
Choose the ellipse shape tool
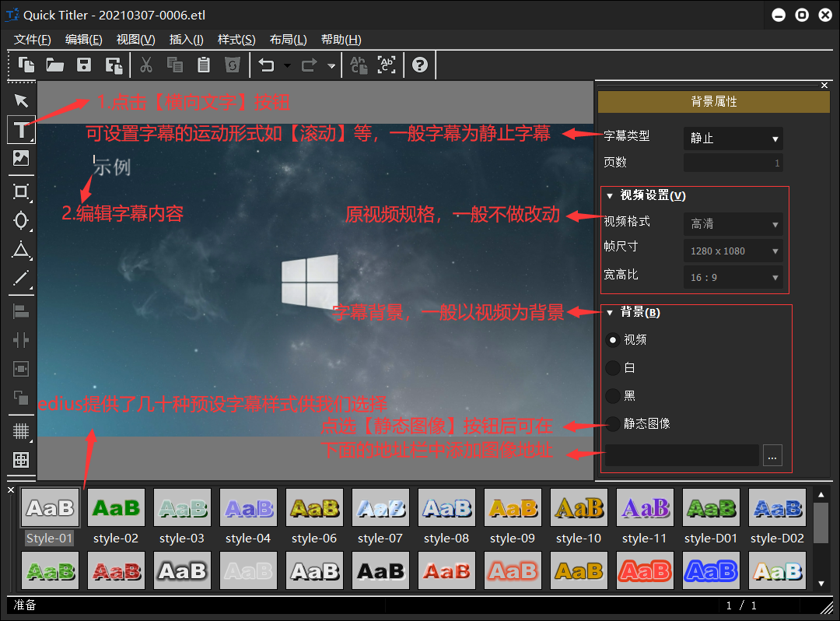pyautogui.click(x=21, y=221)
